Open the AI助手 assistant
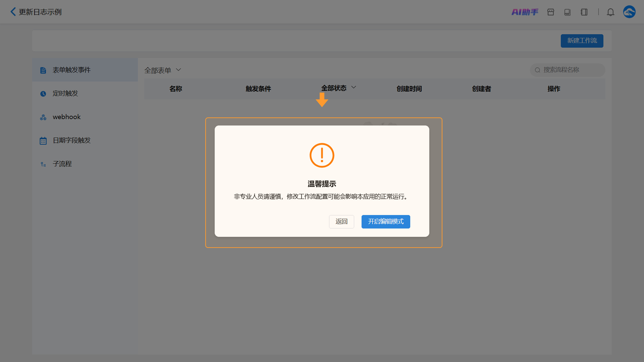The height and width of the screenshot is (362, 644). pyautogui.click(x=524, y=12)
